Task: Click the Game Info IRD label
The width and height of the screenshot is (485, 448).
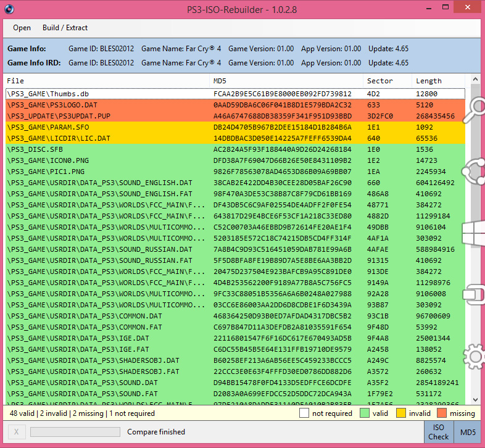Action: coord(34,63)
